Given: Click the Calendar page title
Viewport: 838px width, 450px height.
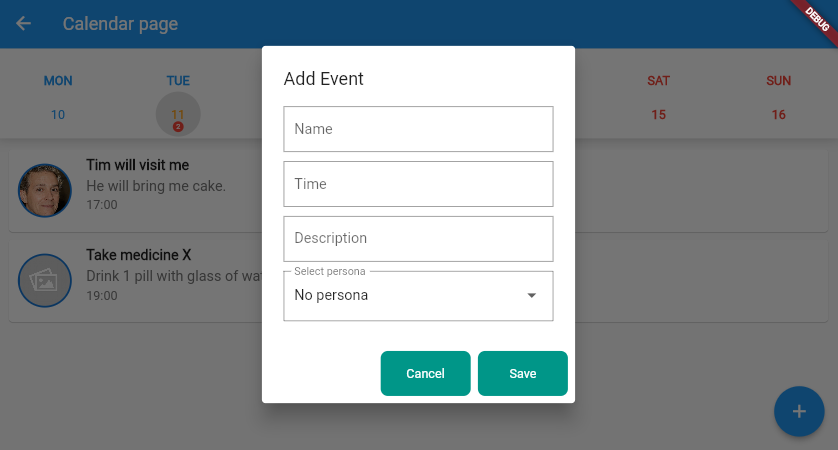Looking at the screenshot, I should coord(120,24).
